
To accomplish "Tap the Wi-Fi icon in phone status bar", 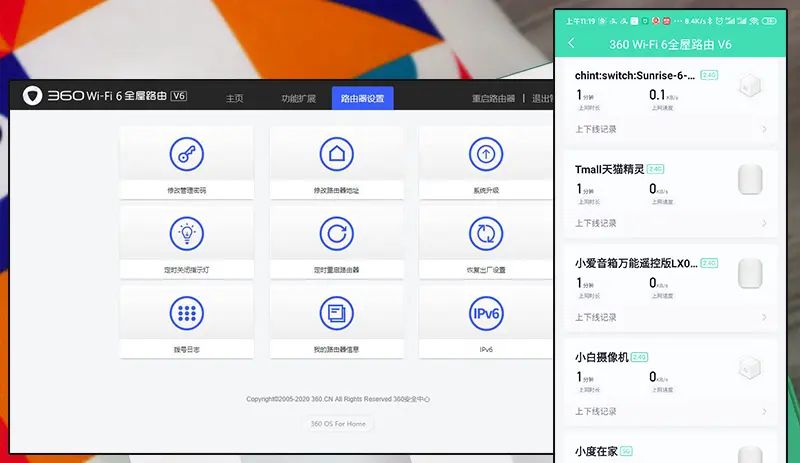I will (x=754, y=21).
